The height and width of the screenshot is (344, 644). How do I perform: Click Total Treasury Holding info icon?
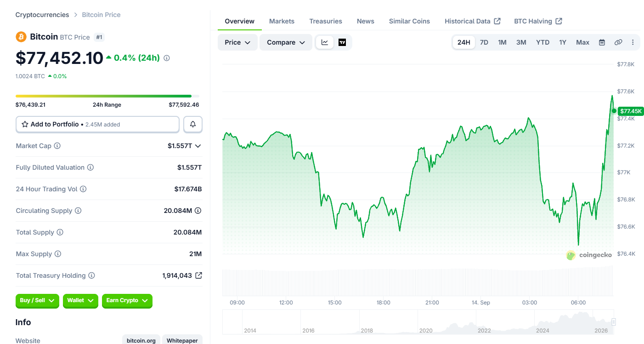[x=92, y=275]
